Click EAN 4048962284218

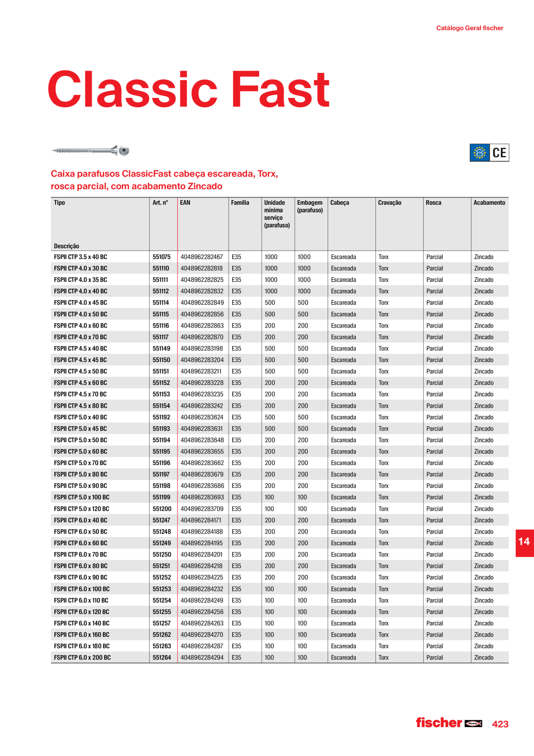point(202,566)
